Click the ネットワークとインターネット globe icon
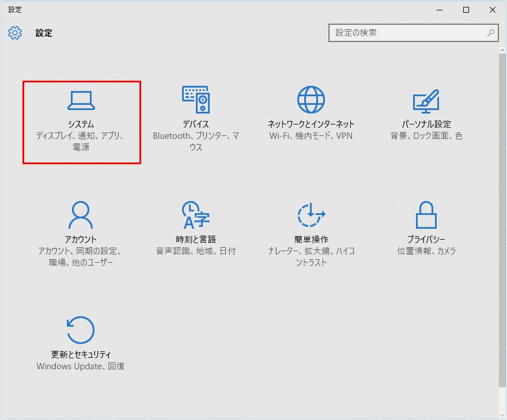This screenshot has height=420, width=507. coord(311,100)
